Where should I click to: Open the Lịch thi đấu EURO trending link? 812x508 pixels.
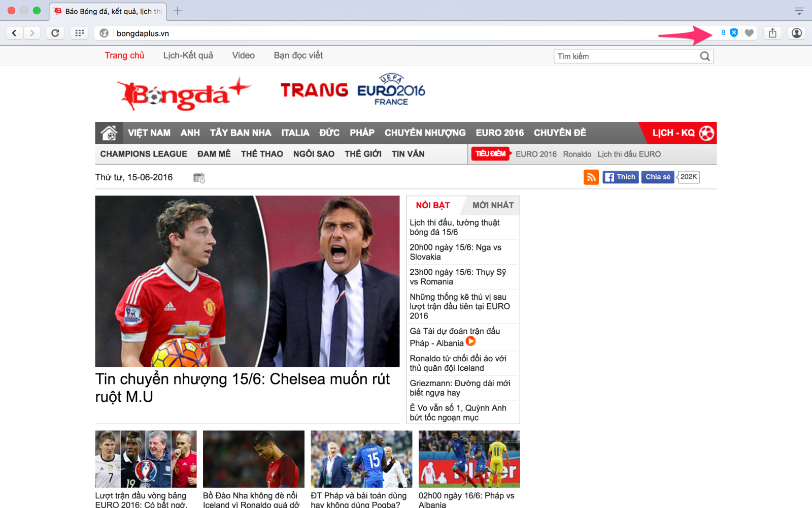pyautogui.click(x=629, y=154)
